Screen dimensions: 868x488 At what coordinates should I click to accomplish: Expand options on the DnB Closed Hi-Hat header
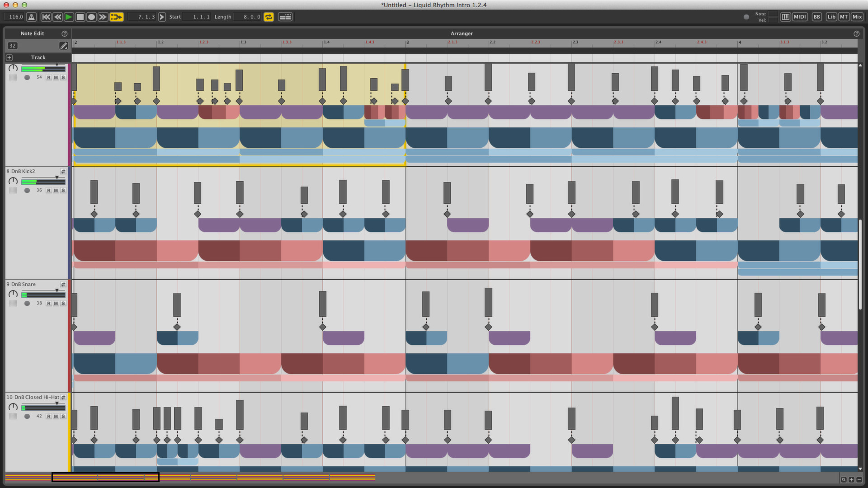click(x=63, y=397)
